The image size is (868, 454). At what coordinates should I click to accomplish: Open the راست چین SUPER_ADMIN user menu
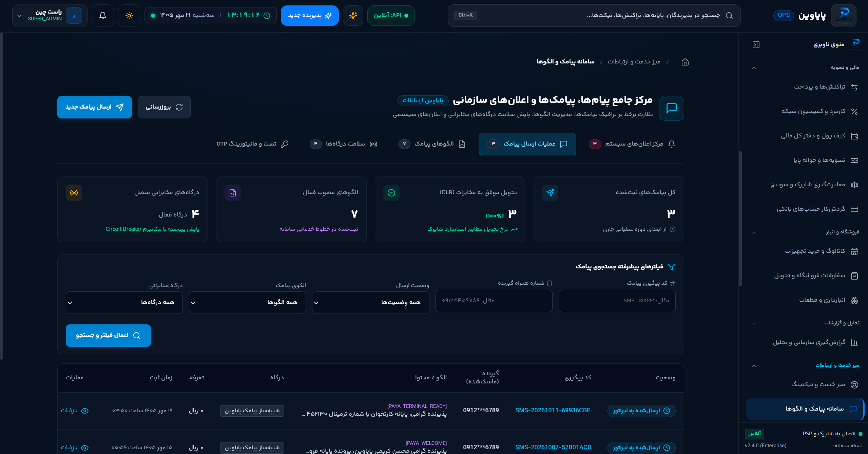pyautogui.click(x=50, y=16)
